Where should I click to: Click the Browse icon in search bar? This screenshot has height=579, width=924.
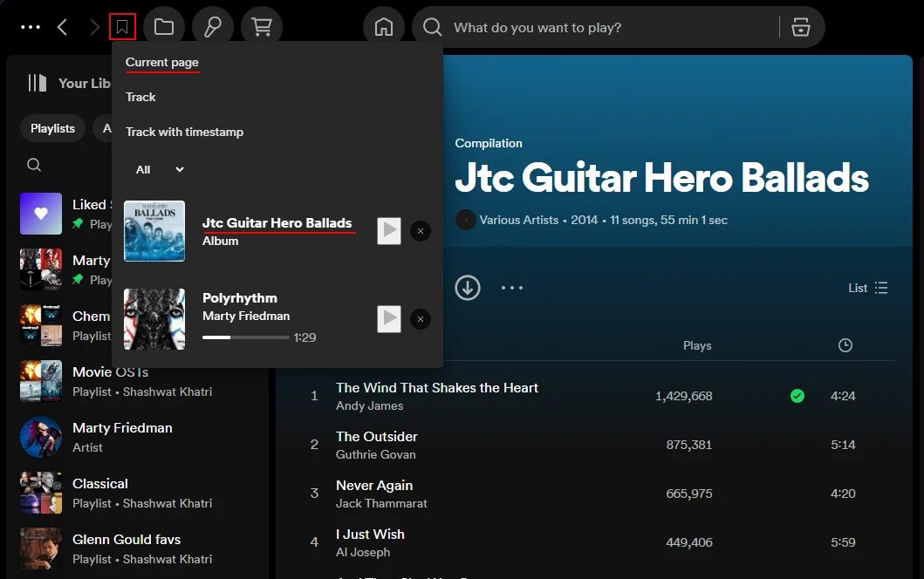pos(800,27)
